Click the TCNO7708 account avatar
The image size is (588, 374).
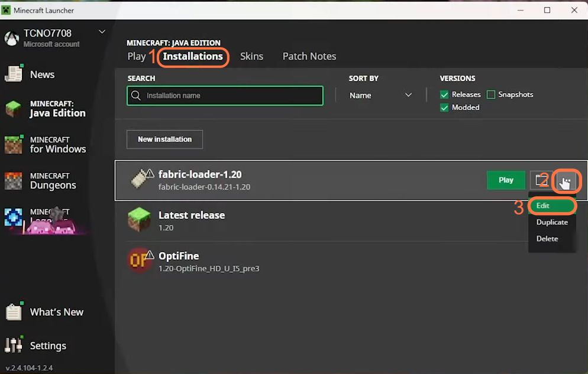(12, 38)
